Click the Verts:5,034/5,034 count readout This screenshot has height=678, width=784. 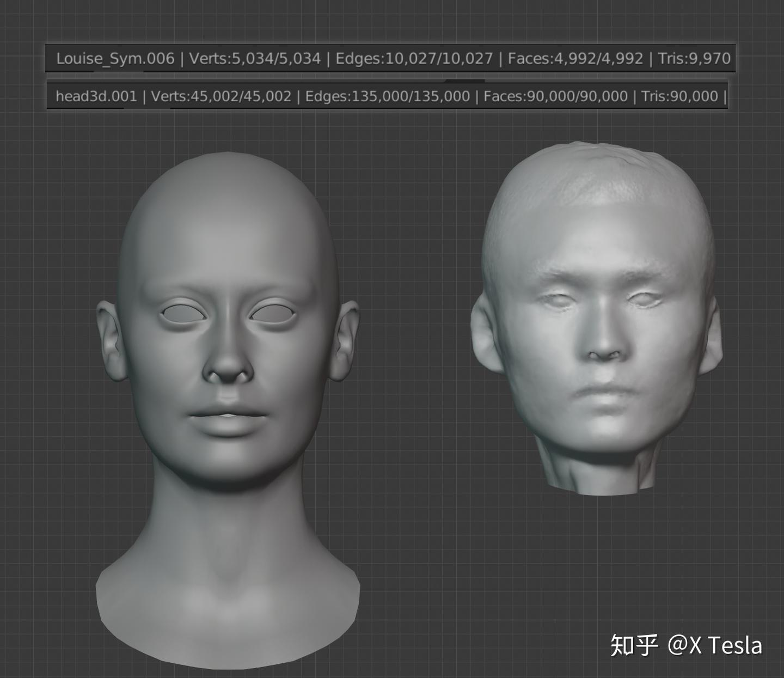(256, 58)
